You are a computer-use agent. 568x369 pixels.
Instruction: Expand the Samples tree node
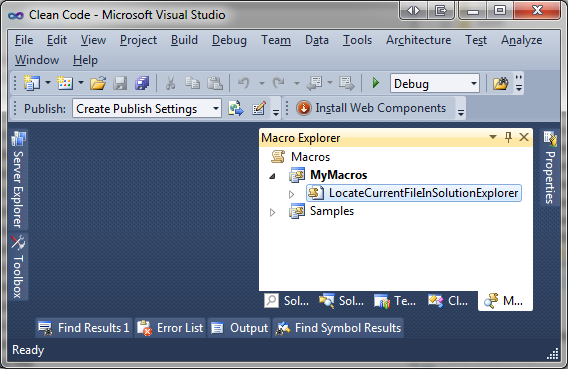(x=272, y=212)
